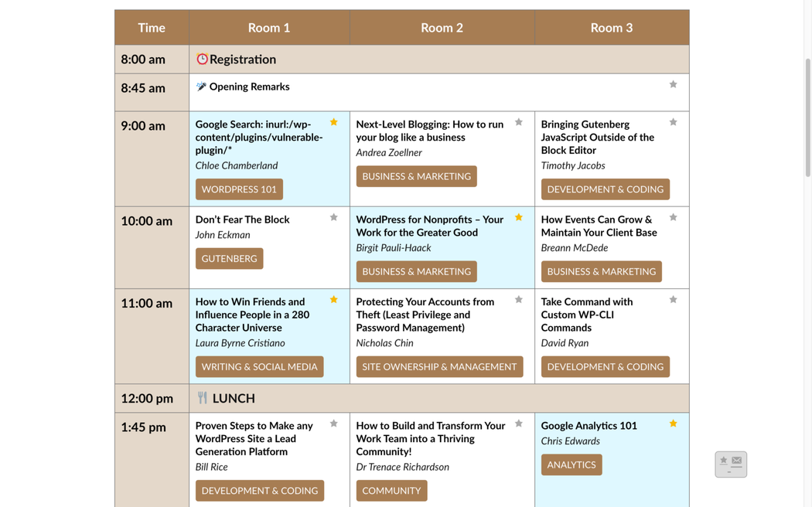
Task: Unstar the Google Analytics 101 session
Action: click(673, 424)
